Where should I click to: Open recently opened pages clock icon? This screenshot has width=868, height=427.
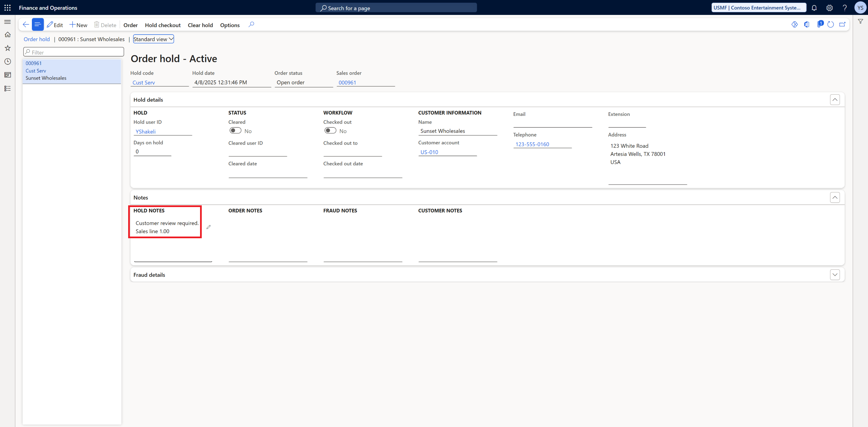coord(7,61)
